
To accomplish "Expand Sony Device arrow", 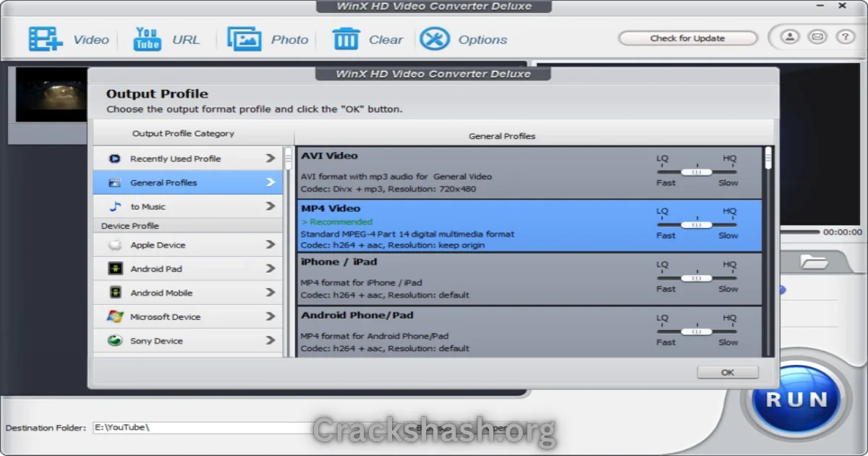I will [x=271, y=340].
